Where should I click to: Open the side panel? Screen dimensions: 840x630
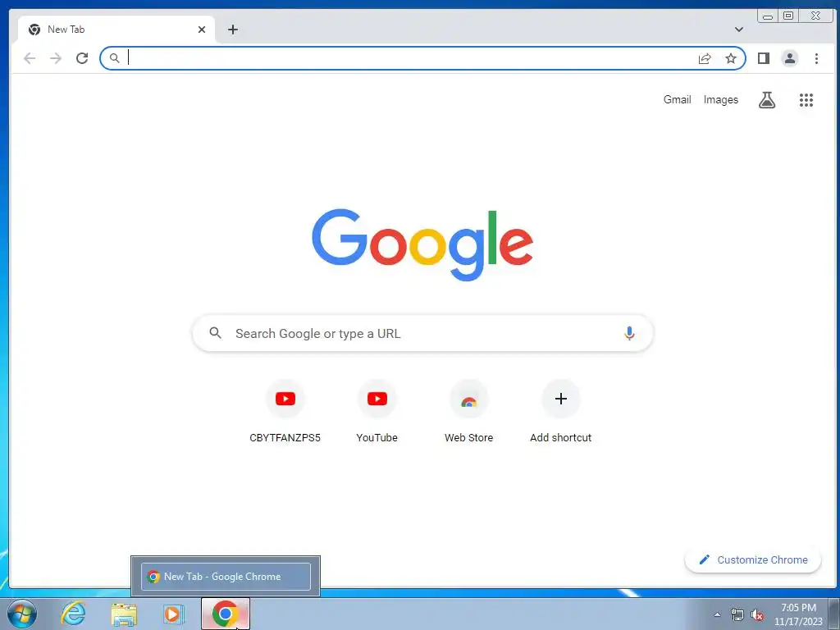click(x=764, y=58)
